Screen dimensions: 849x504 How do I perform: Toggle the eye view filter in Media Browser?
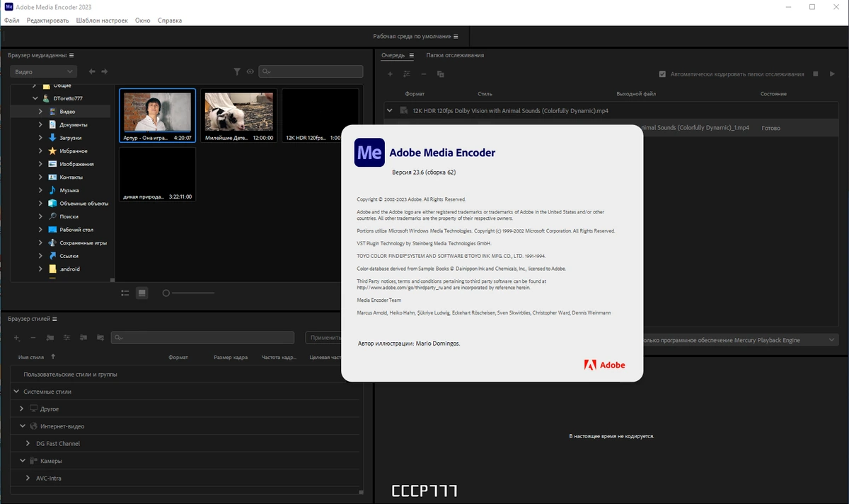pyautogui.click(x=250, y=71)
